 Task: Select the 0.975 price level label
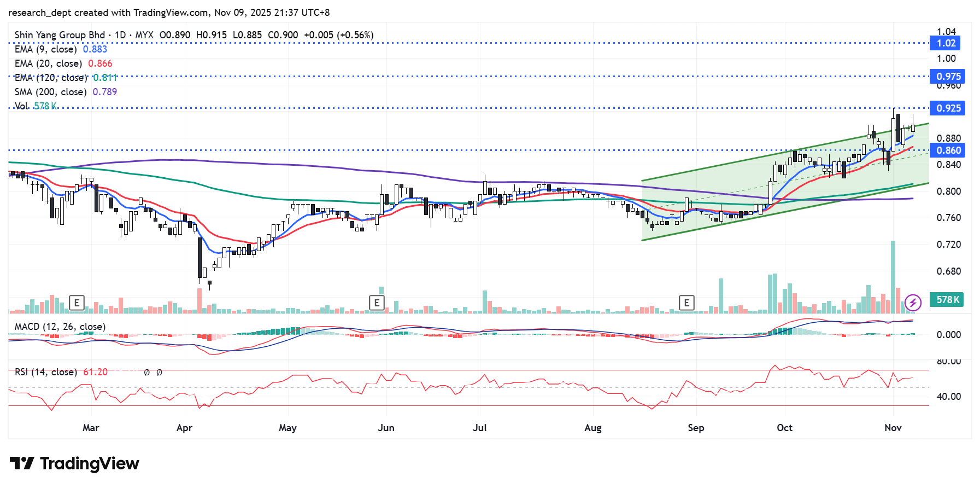tap(948, 77)
